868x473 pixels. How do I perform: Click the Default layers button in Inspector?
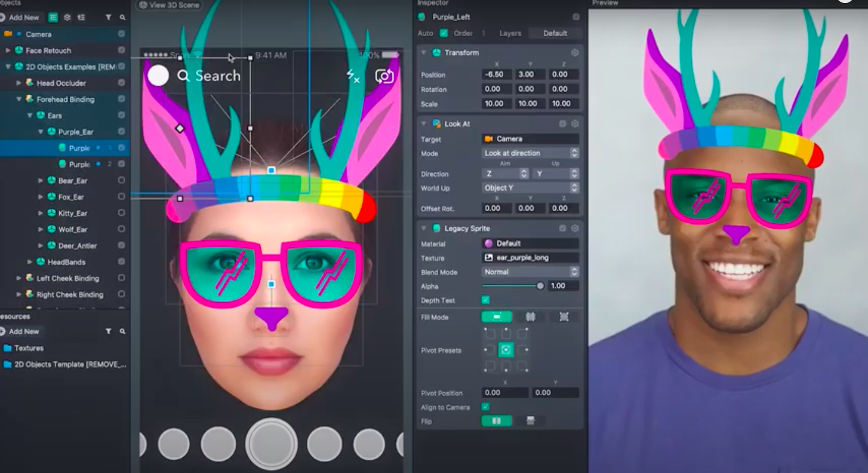[555, 33]
